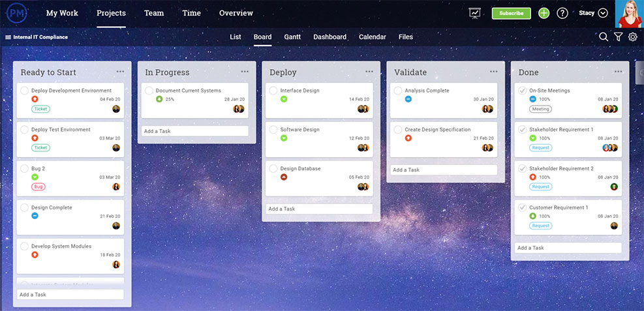644x311 pixels.
Task: Tick the Bug 2 completion circle
Action: tap(24, 169)
